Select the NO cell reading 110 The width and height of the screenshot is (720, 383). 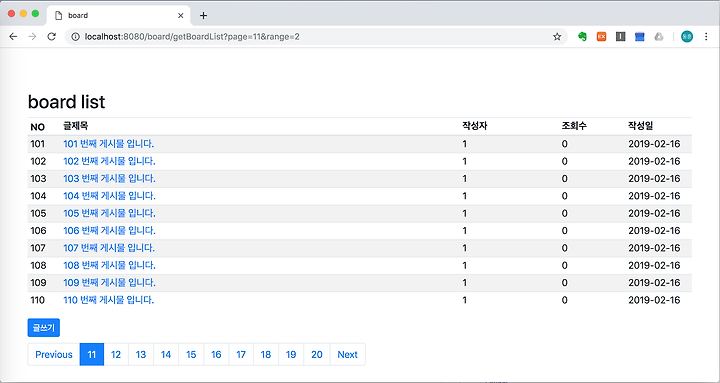38,300
